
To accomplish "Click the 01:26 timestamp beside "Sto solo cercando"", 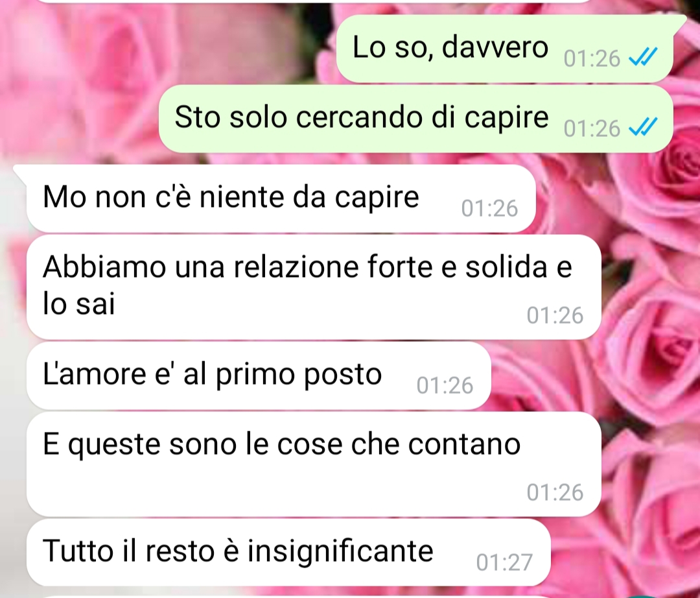I will tap(592, 128).
